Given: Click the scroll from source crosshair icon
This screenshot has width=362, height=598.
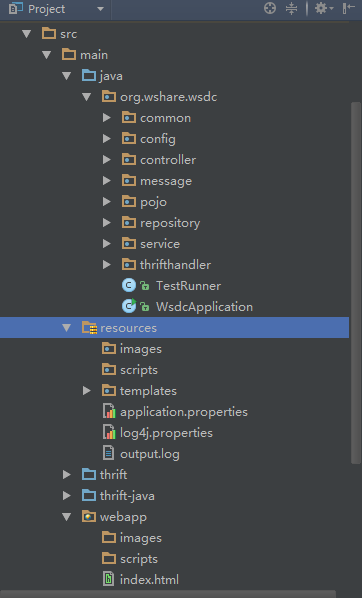Looking at the screenshot, I should tap(270, 8).
